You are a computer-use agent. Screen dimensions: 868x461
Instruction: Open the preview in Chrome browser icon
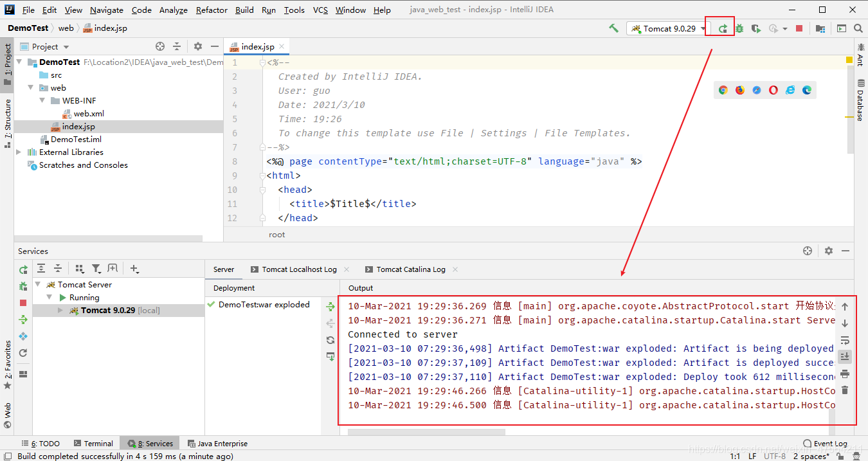pyautogui.click(x=723, y=90)
